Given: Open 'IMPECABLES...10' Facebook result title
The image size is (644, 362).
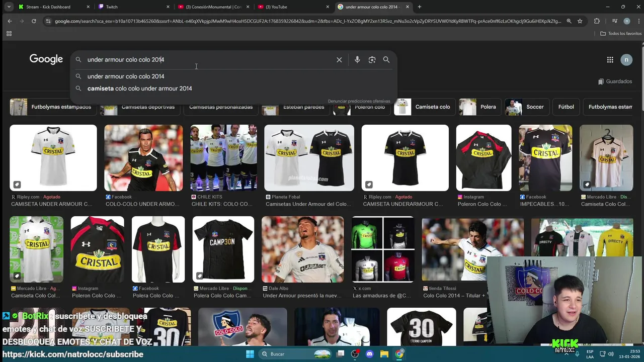Looking at the screenshot, I should (x=545, y=204).
